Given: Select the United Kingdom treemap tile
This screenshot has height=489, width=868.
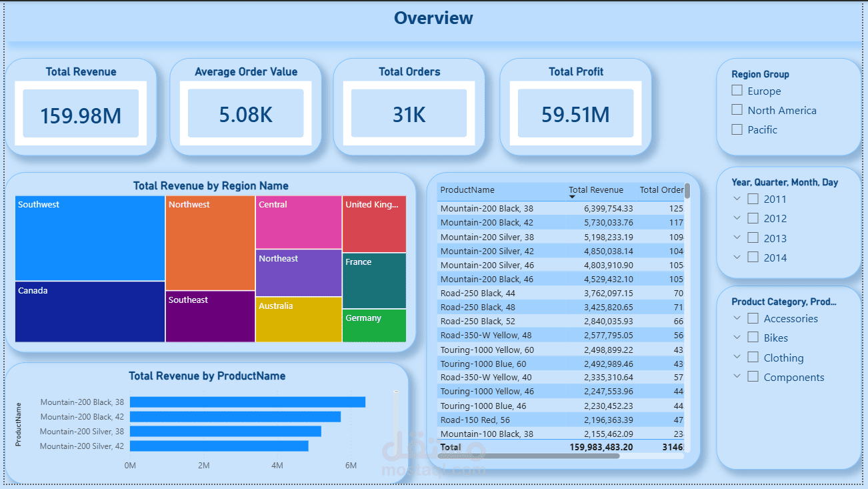Looking at the screenshot, I should coord(374,224).
